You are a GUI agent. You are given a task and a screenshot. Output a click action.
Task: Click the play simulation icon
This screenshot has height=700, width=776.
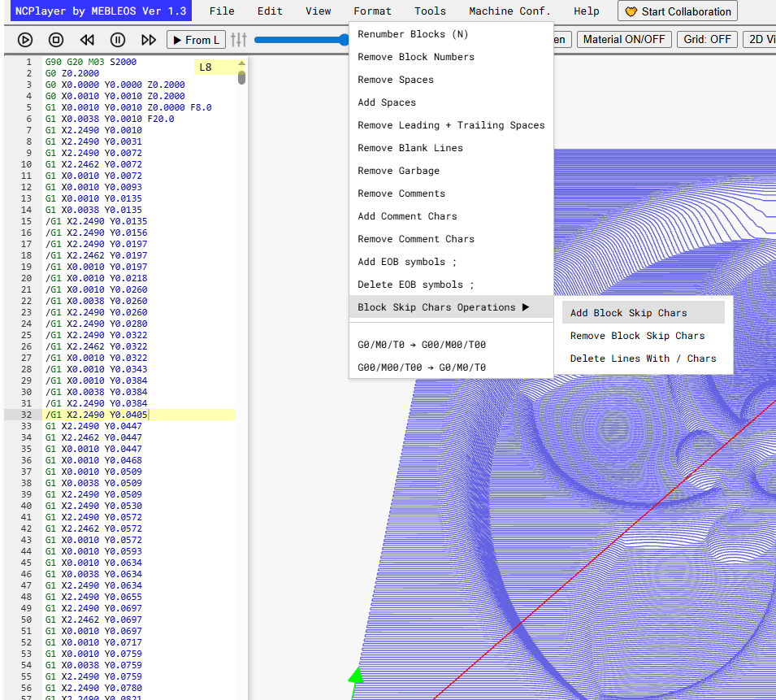coord(24,40)
